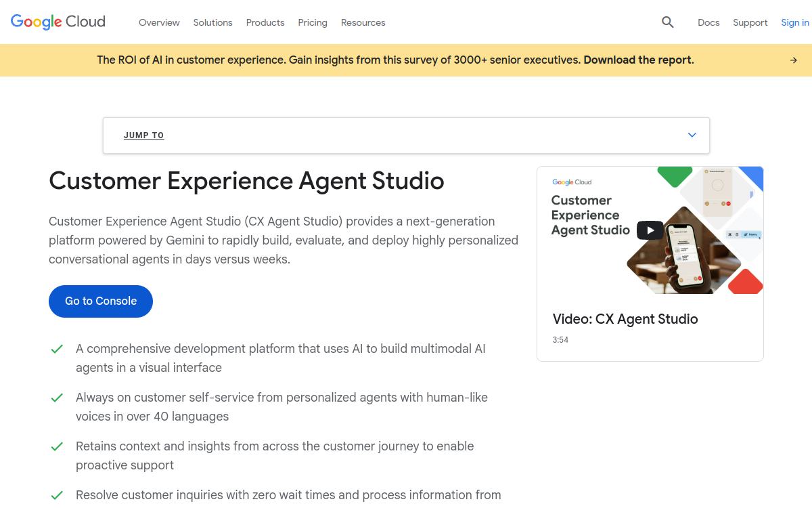The height and width of the screenshot is (508, 812).
Task: Click the video thumbnail image
Action: click(650, 230)
